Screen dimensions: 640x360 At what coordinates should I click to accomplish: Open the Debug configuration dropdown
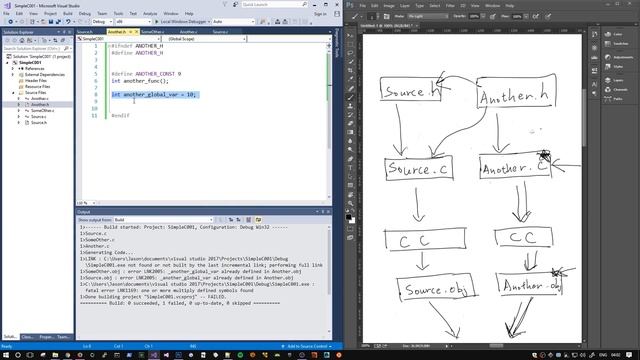click(102, 22)
